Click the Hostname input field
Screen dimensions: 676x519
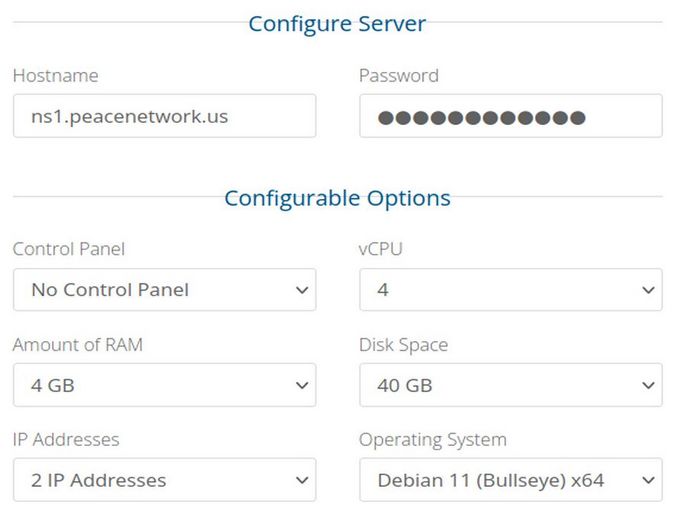point(164,116)
